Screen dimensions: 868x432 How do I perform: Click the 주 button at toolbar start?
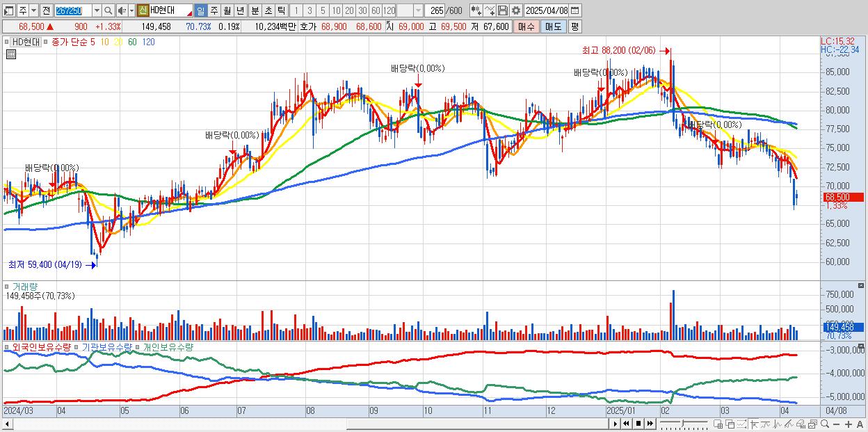point(23,10)
